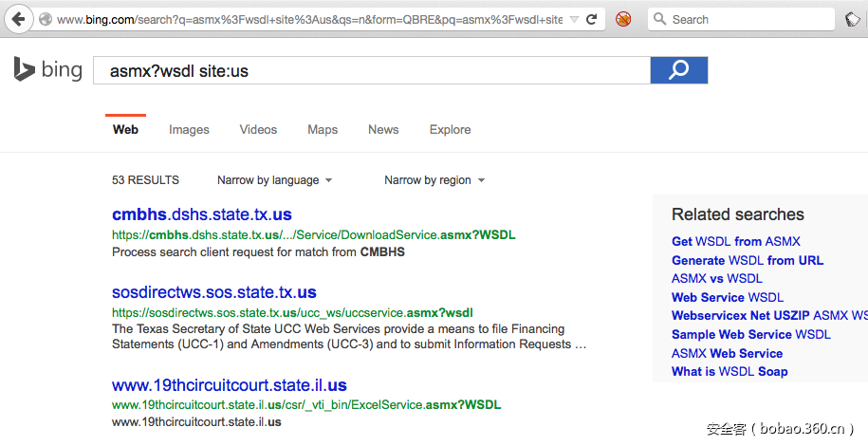This screenshot has width=868, height=446.
Task: Select the Web tab
Action: (x=125, y=130)
